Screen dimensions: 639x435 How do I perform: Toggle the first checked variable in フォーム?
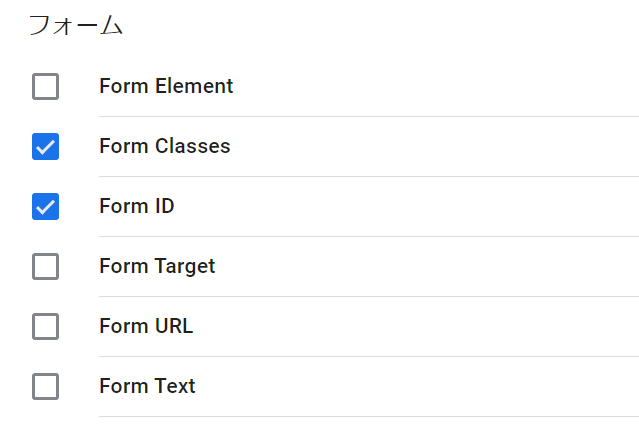point(45,147)
